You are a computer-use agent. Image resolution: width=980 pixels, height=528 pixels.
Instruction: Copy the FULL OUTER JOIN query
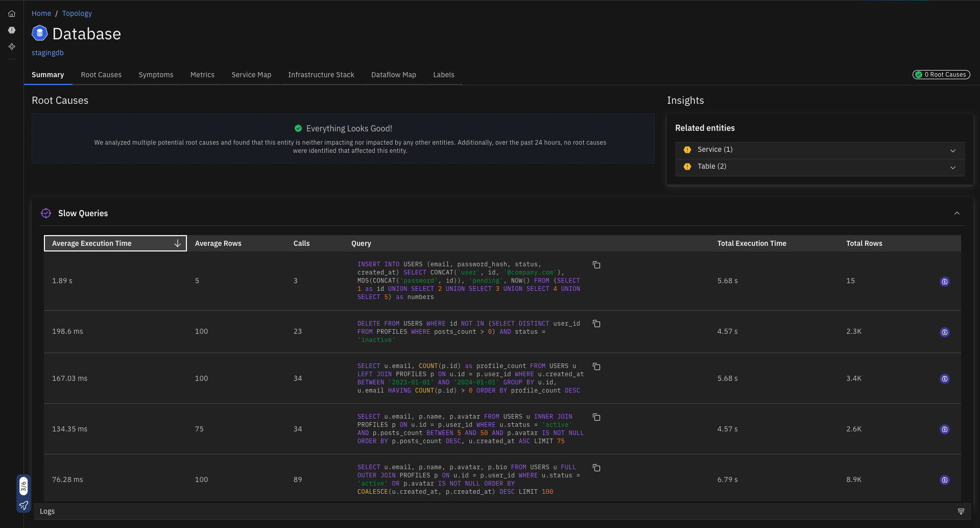(x=596, y=468)
